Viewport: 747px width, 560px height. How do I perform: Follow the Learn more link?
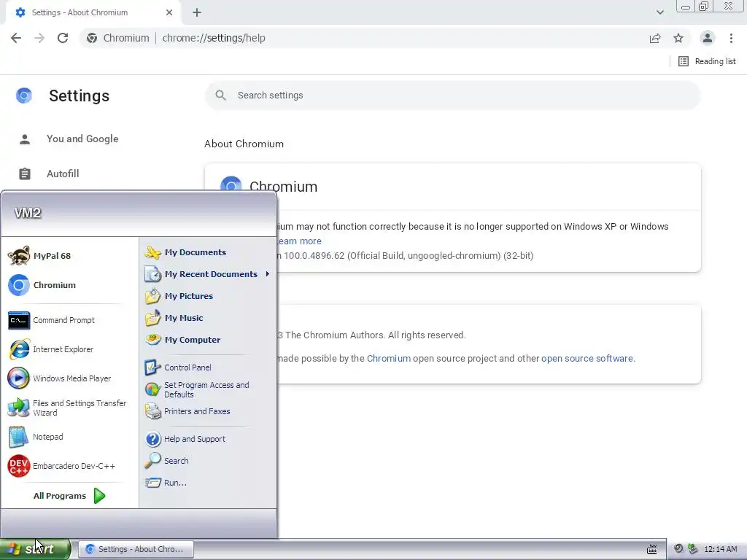pyautogui.click(x=299, y=241)
